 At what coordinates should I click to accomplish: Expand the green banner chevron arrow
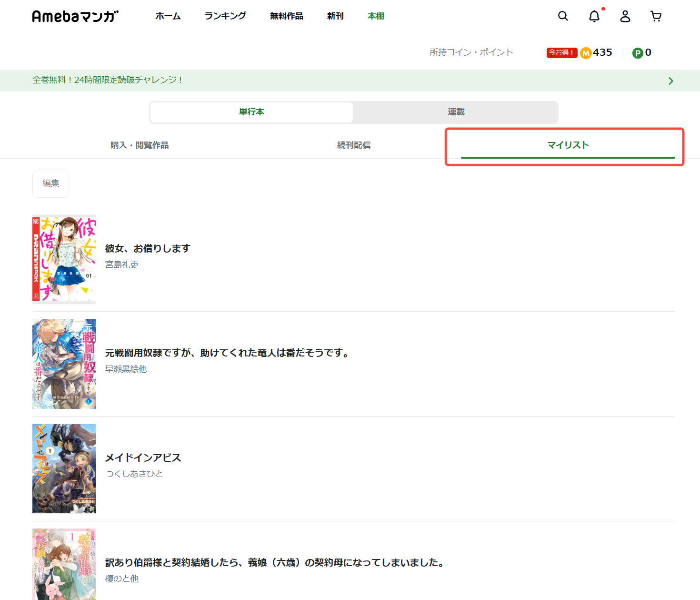coord(670,81)
